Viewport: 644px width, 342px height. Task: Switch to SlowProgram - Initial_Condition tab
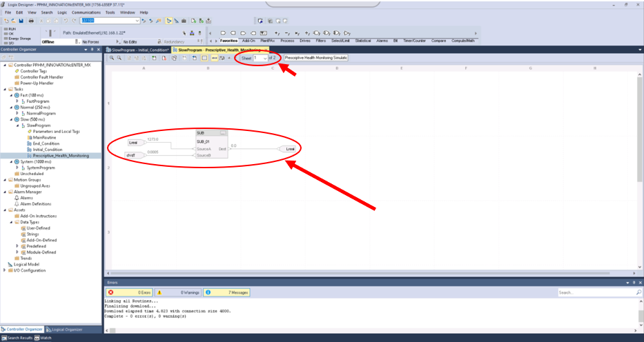[x=138, y=50]
